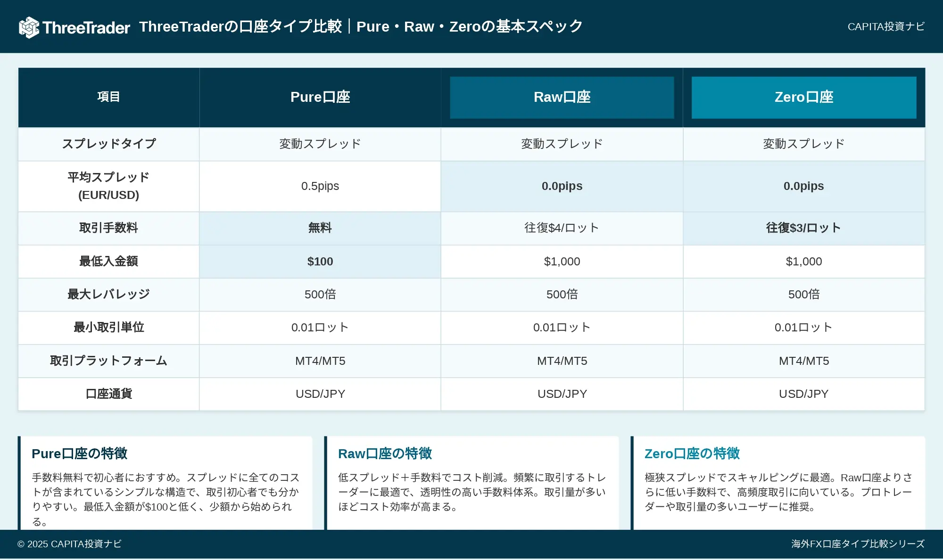Click the 取引プラットフォーム row label
Screen dimensions: 943x560
pyautogui.click(x=108, y=361)
